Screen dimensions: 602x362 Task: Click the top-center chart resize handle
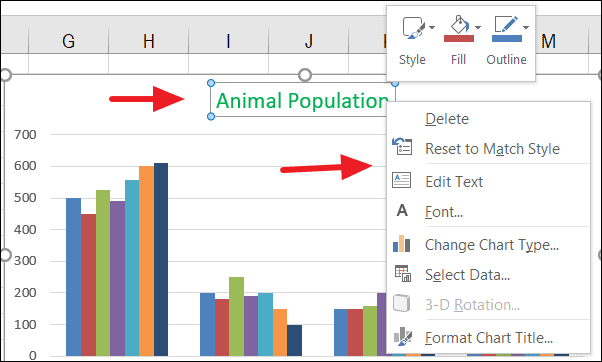tap(305, 75)
